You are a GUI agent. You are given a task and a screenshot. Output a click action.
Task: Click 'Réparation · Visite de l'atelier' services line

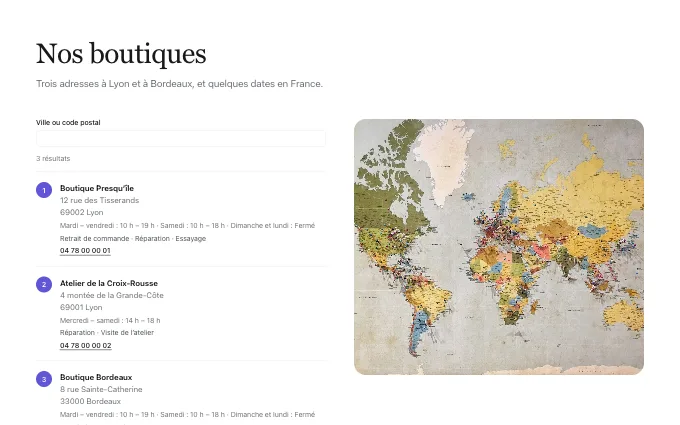[107, 333]
